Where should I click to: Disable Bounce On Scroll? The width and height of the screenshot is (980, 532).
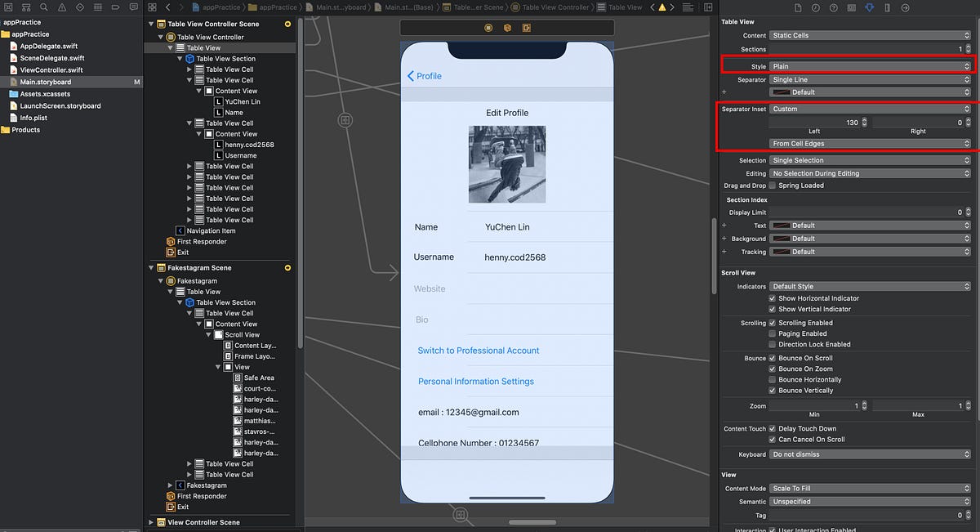[773, 358]
